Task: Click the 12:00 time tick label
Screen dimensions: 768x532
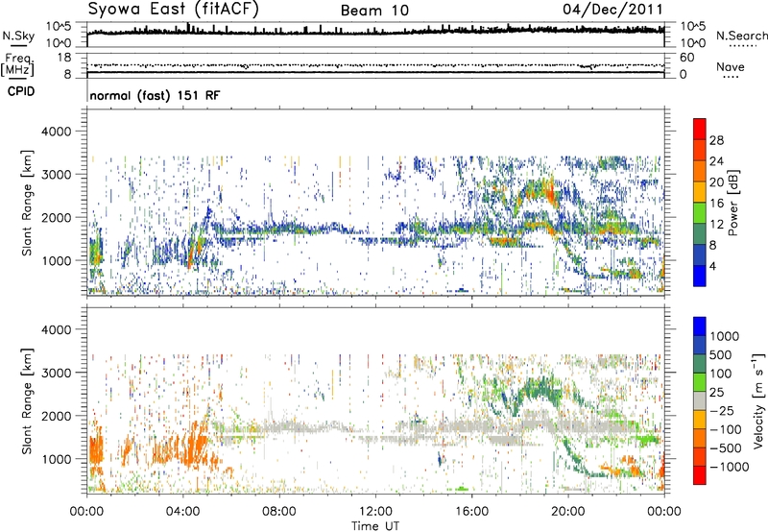Action: (375, 512)
